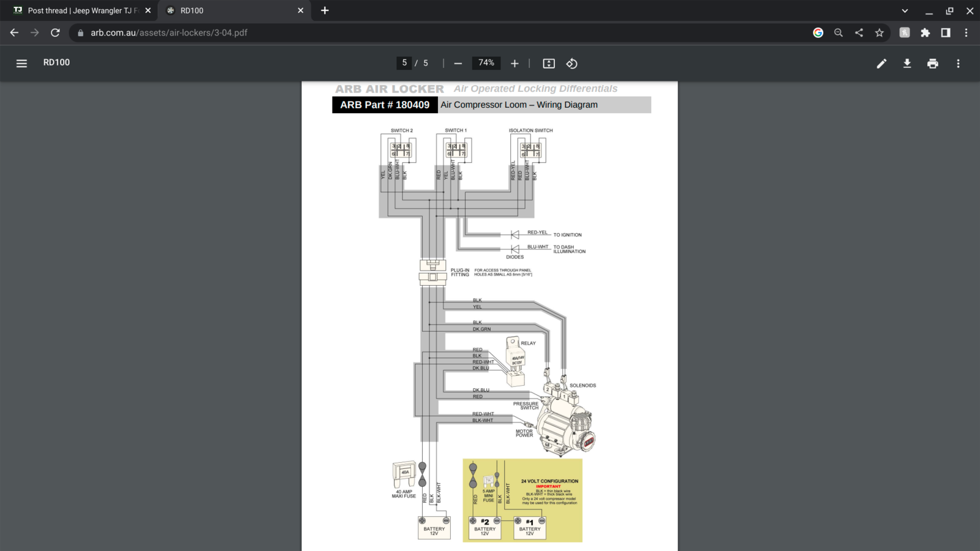Image resolution: width=980 pixels, height=551 pixels.
Task: Click the 74% zoom level field
Action: [x=486, y=63]
